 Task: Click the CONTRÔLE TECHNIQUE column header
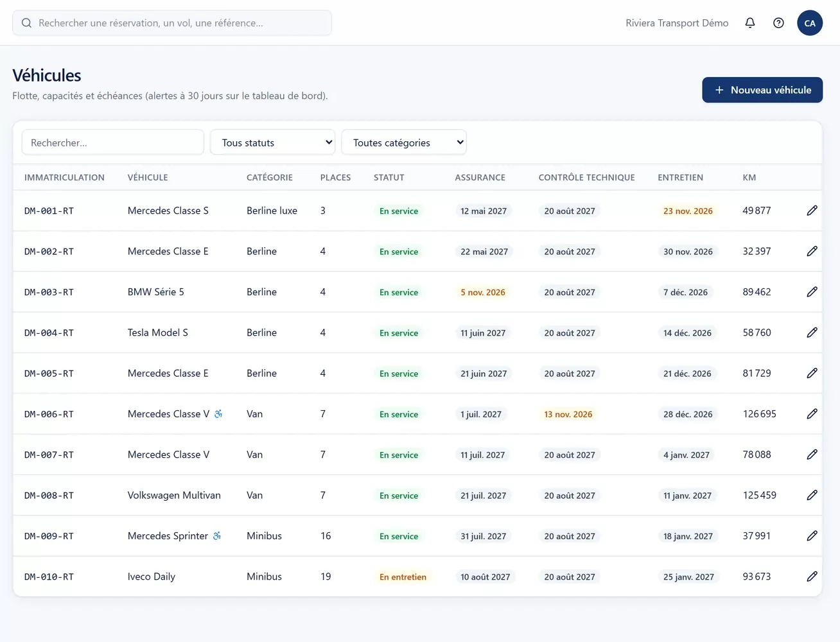coord(586,178)
